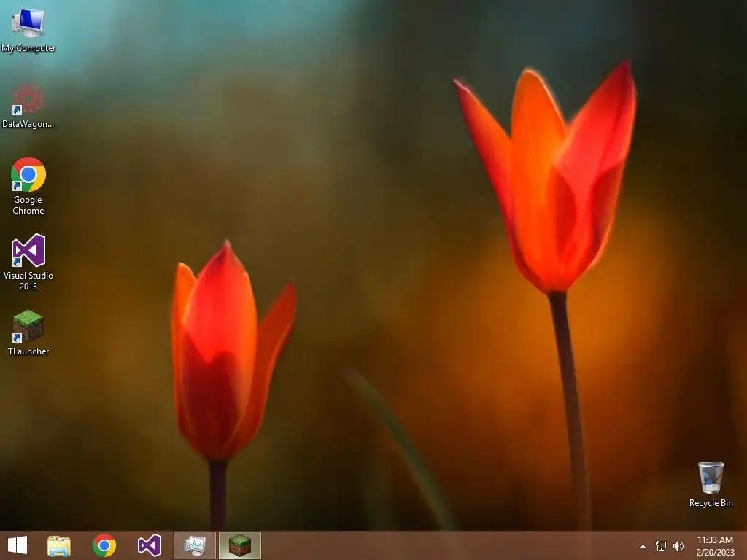Launch Chrome from the taskbar
This screenshot has width=747, height=560.
[104, 545]
